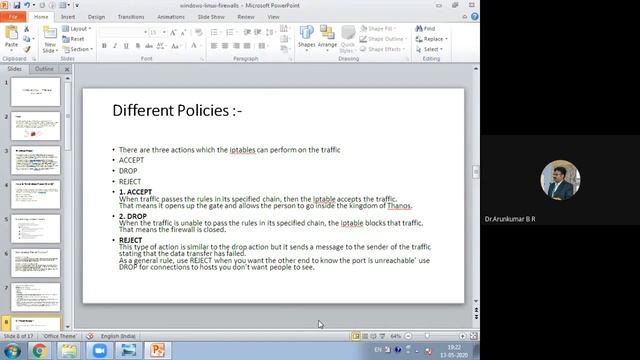Toggle Italic formatting
Screen dimensions: 640x360
pyautogui.click(x=115, y=46)
